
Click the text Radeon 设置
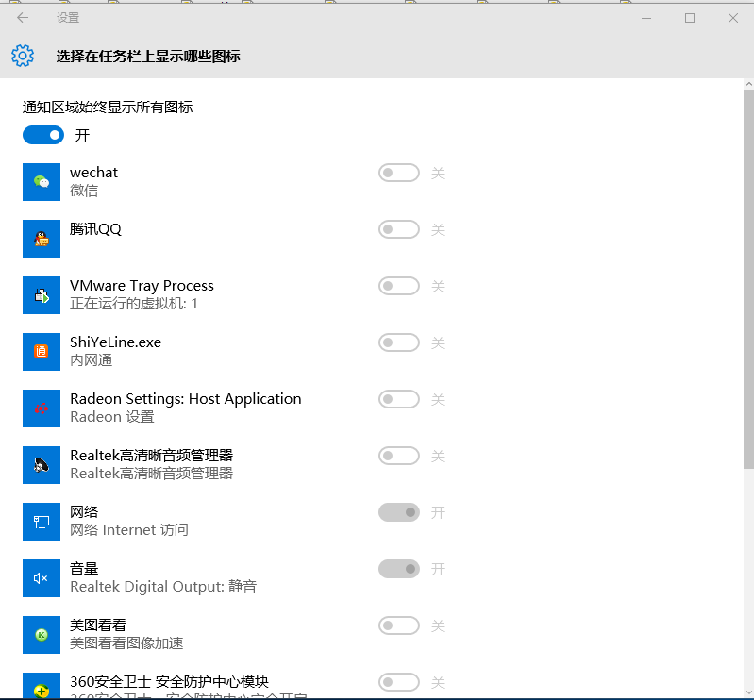pyautogui.click(x=112, y=417)
